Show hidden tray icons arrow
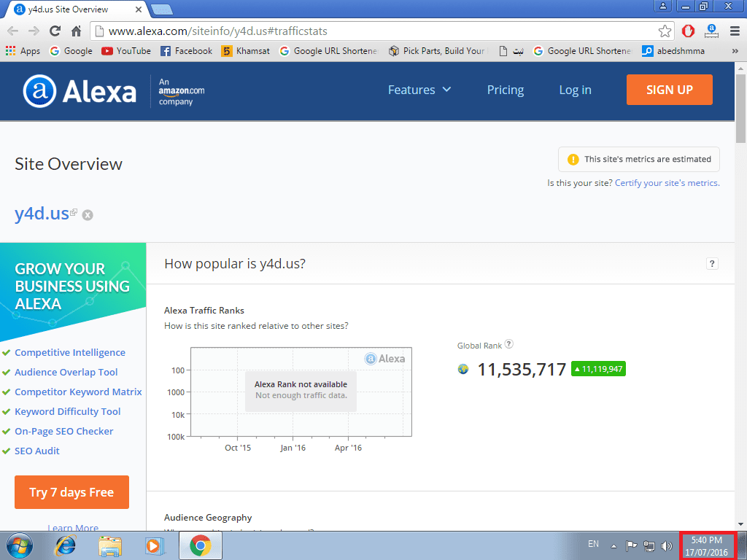 pyautogui.click(x=614, y=546)
